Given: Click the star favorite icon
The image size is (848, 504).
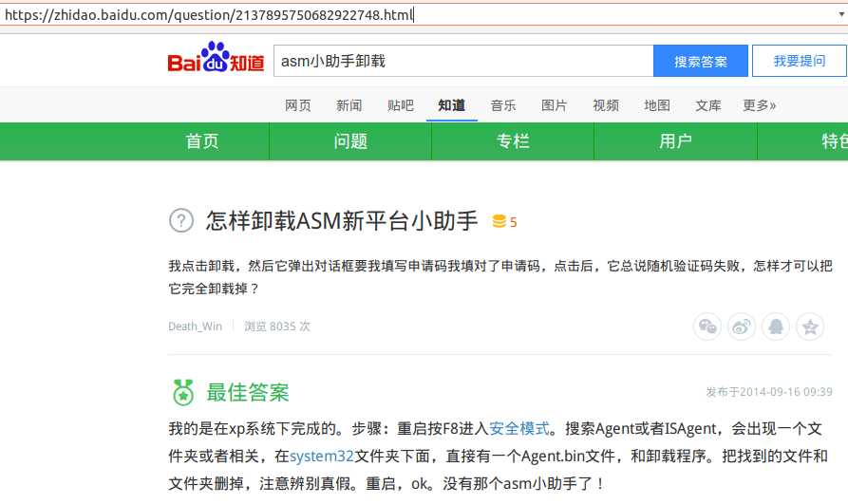Looking at the screenshot, I should pos(810,327).
